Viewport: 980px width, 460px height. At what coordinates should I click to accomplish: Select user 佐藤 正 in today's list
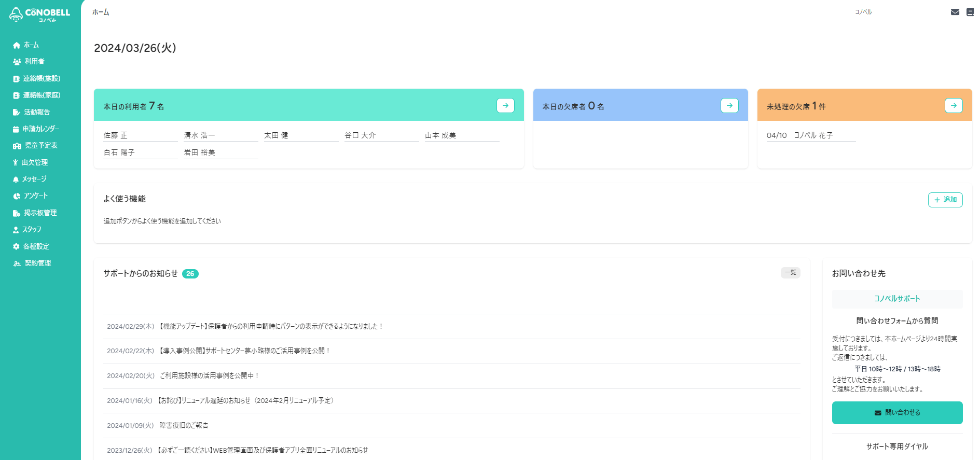(x=116, y=135)
